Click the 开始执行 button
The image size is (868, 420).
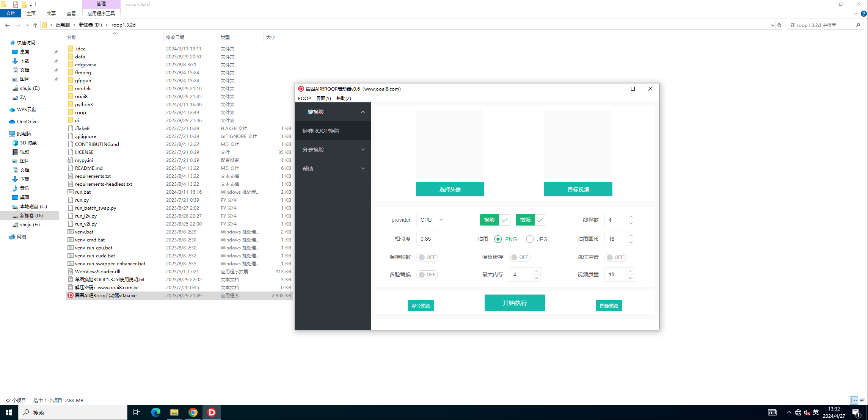coord(515,303)
